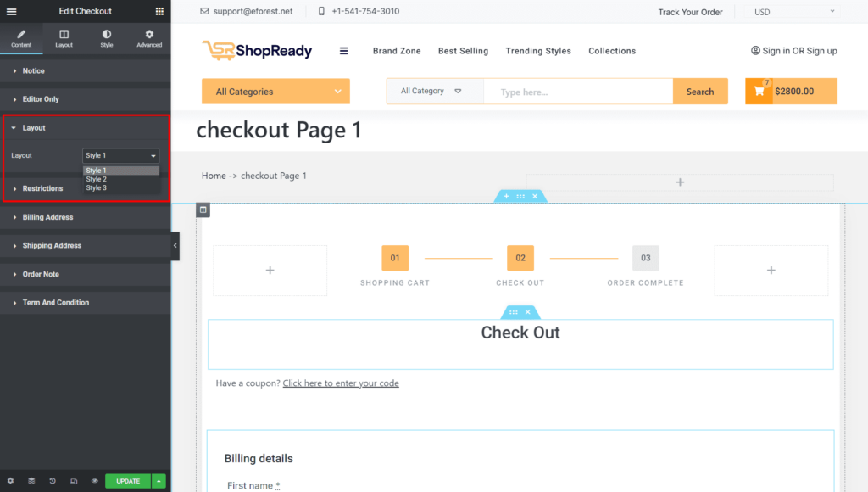Click the Type here search field
This screenshot has width=868, height=492.
pos(578,92)
